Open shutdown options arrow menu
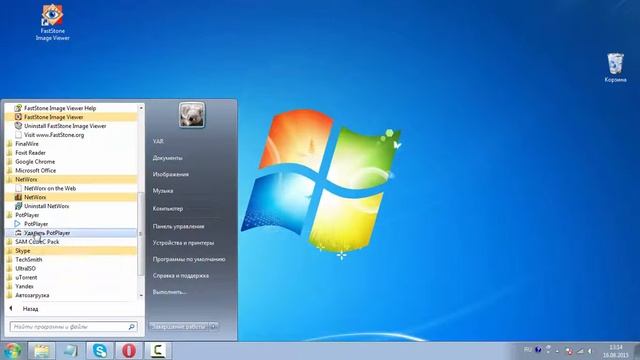The width and height of the screenshot is (640, 360). pos(214,327)
